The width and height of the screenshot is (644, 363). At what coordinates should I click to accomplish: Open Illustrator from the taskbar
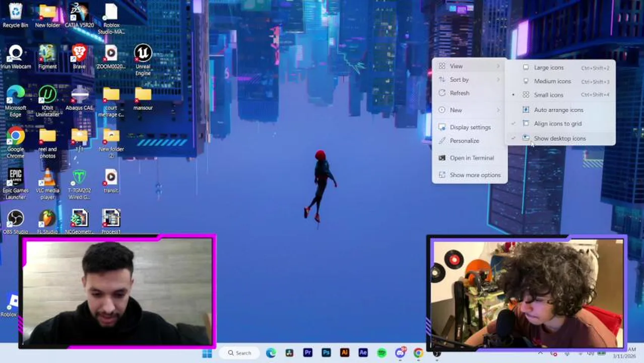click(x=345, y=353)
